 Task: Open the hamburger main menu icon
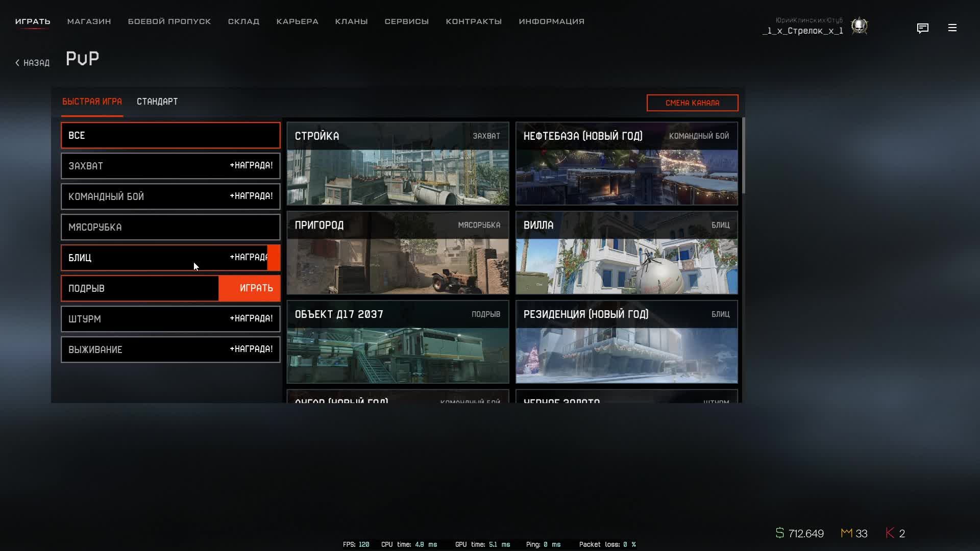point(952,28)
